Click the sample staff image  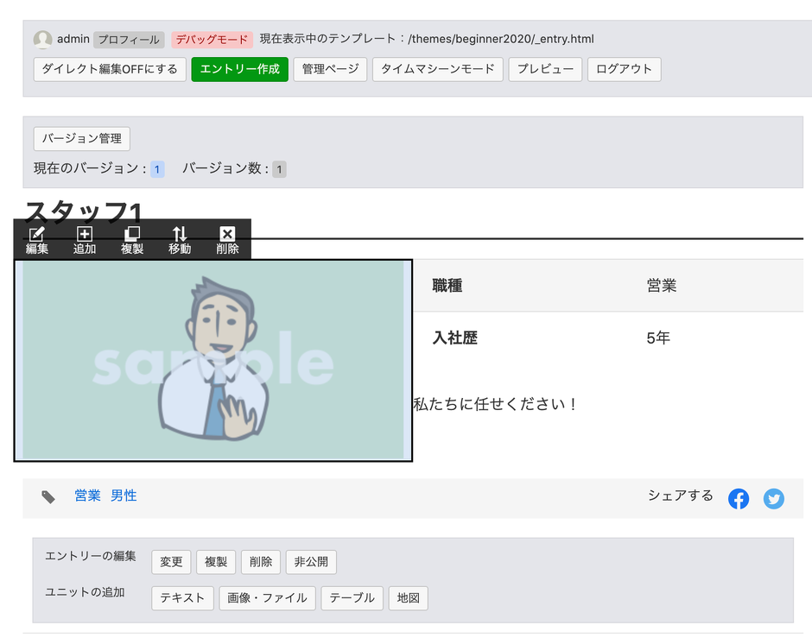pos(212,360)
